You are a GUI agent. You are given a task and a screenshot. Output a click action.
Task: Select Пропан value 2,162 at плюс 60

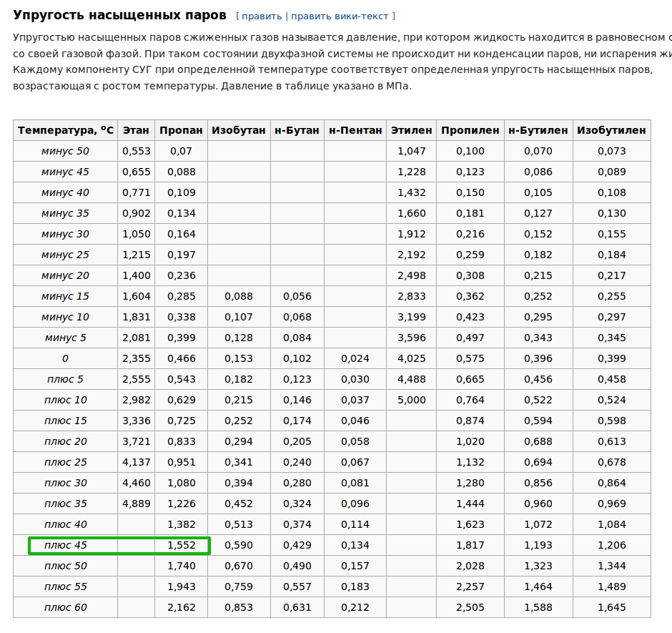[182, 608]
